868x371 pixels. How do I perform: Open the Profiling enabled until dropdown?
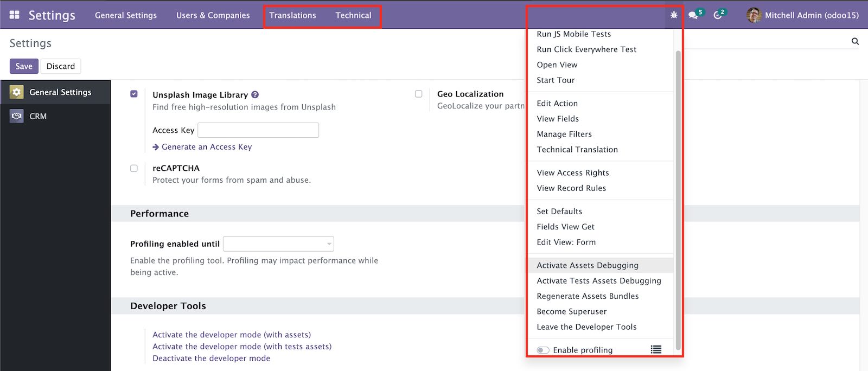[278, 244]
